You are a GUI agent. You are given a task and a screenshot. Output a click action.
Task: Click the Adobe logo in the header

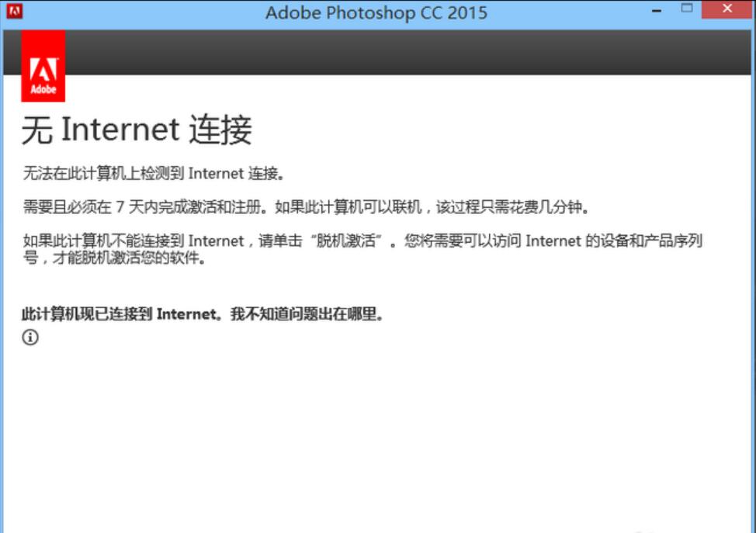coord(43,66)
